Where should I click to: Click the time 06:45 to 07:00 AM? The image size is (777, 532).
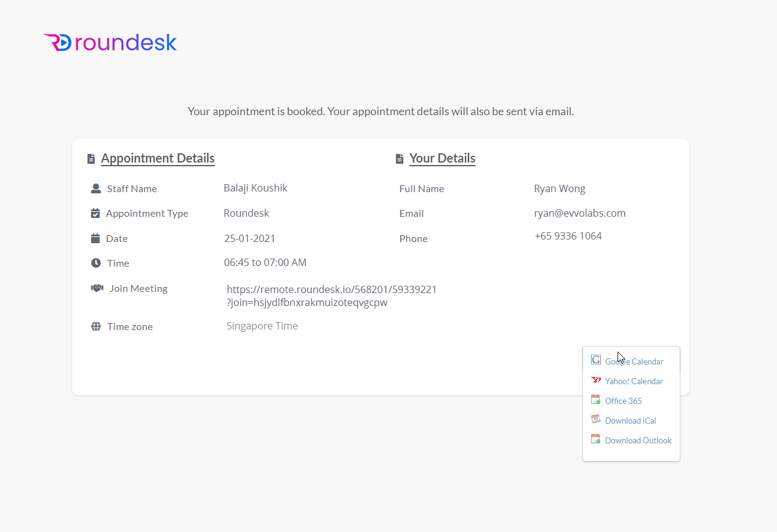[x=265, y=262]
